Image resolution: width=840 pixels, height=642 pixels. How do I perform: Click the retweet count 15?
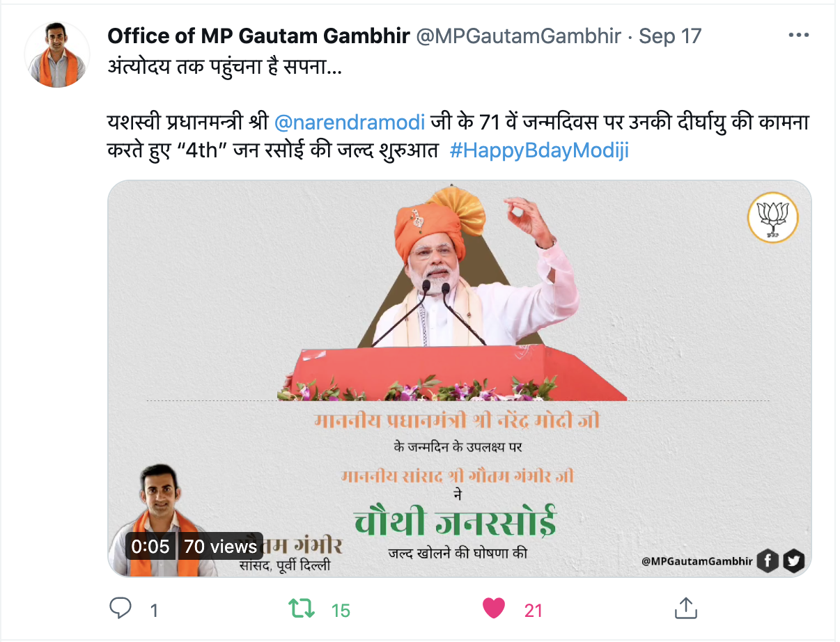(341, 611)
